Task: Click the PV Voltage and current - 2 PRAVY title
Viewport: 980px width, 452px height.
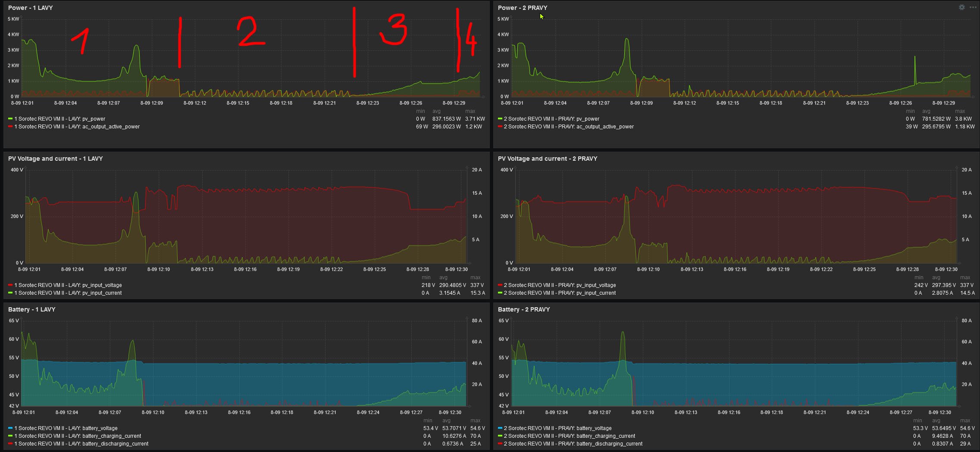Action: tap(547, 159)
